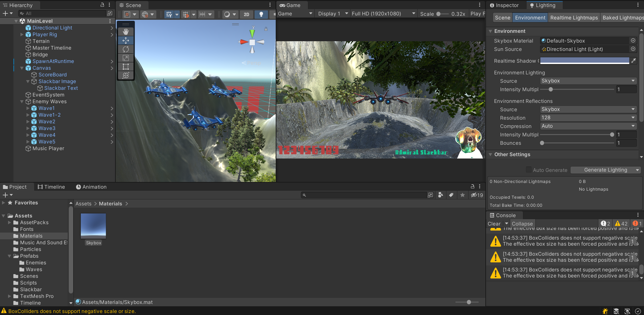Screen dimensions: 644x315
Task: Click the auto-refresh disabled status icon
Action: click(x=627, y=311)
